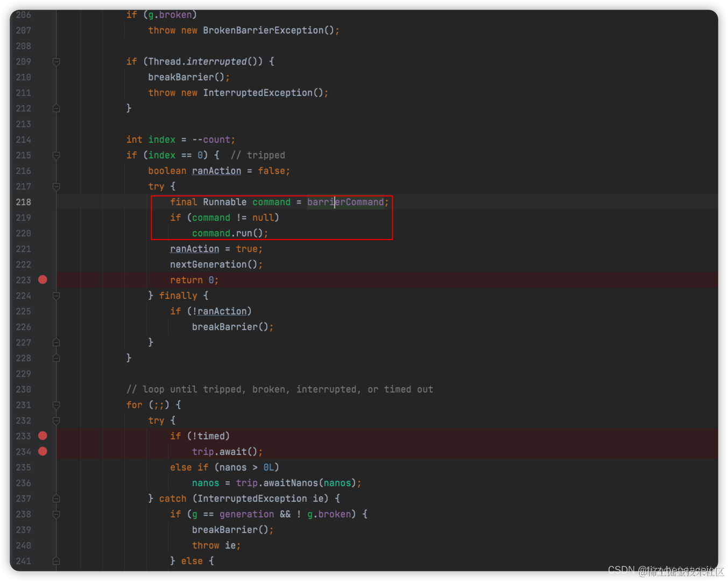The image size is (728, 581).
Task: Collapse the finally block at line 224
Action: (56, 296)
